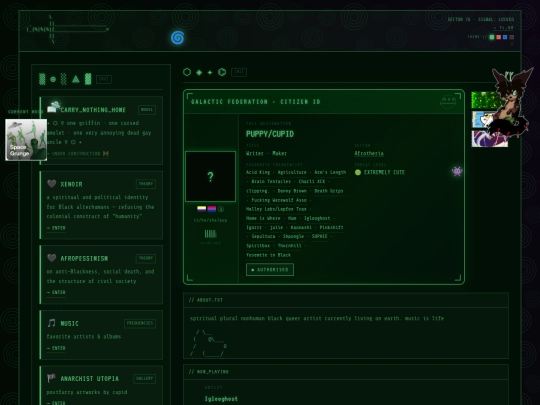Click the yellow construction icon after UNDER CONSTRUCTION

[106, 153]
